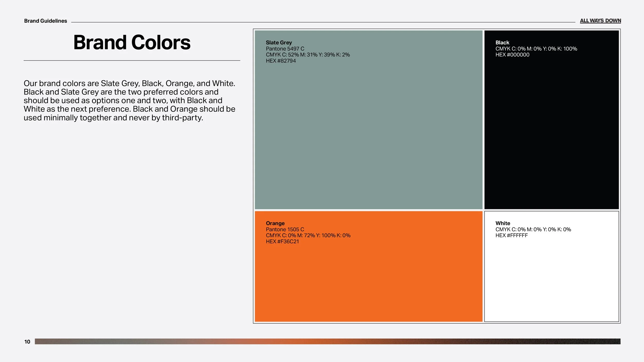Click the White color swatch
Image resolution: width=644 pixels, height=362 pixels.
click(x=551, y=281)
